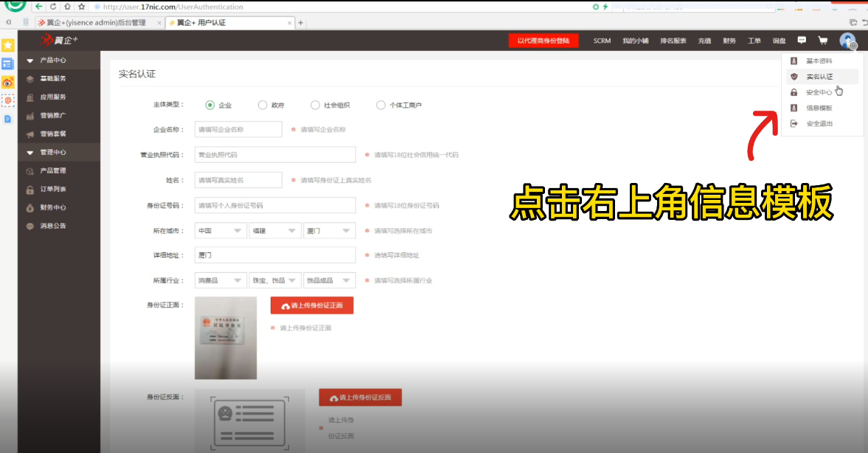Click the 安全退出 exit icon
This screenshot has height=453, width=868.
pos(794,123)
